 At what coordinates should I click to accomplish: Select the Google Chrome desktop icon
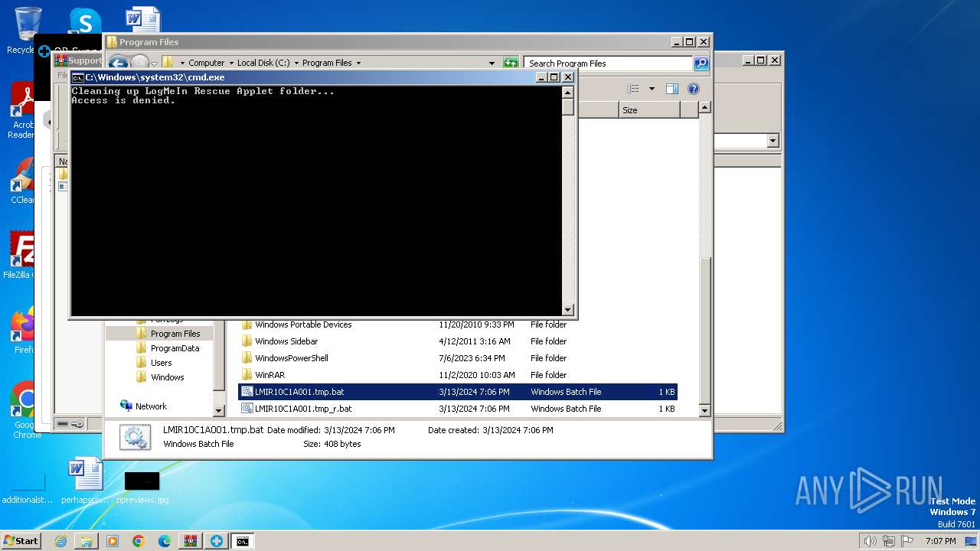tap(25, 410)
